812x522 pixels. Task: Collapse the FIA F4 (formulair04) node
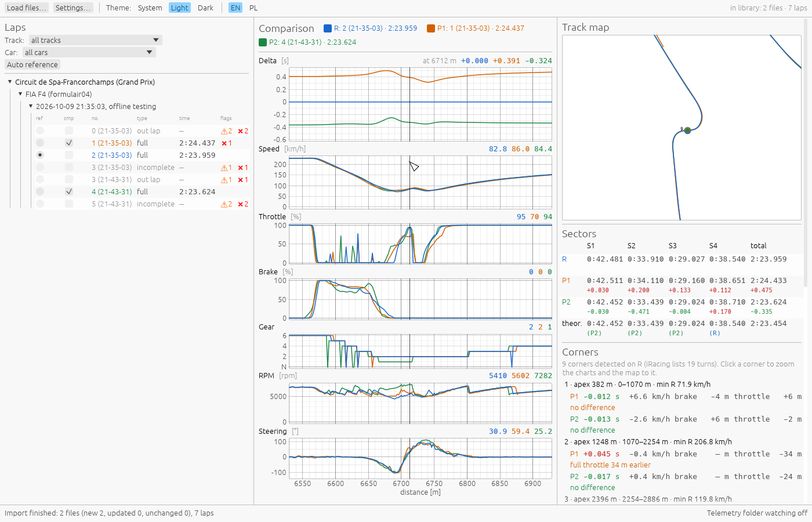coord(20,94)
